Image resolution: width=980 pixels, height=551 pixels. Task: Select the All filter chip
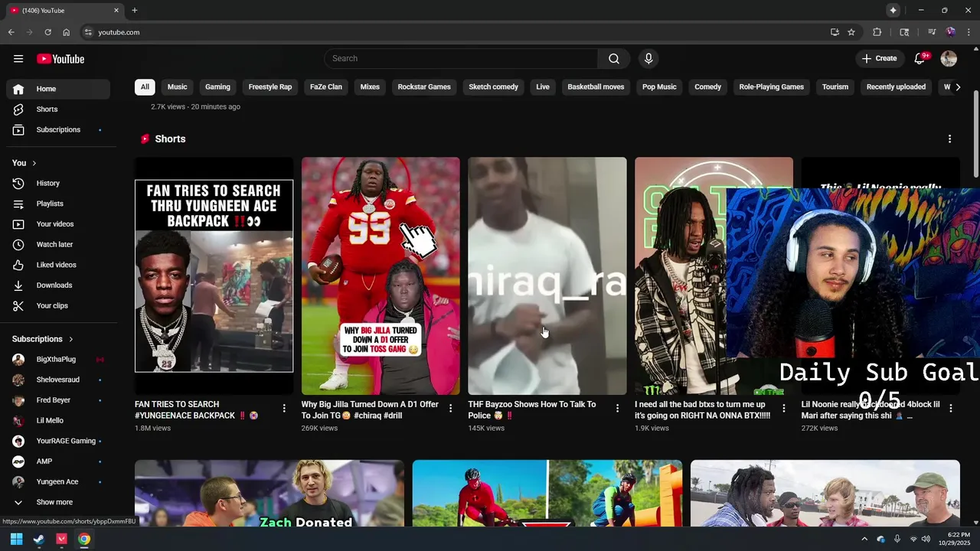(145, 87)
